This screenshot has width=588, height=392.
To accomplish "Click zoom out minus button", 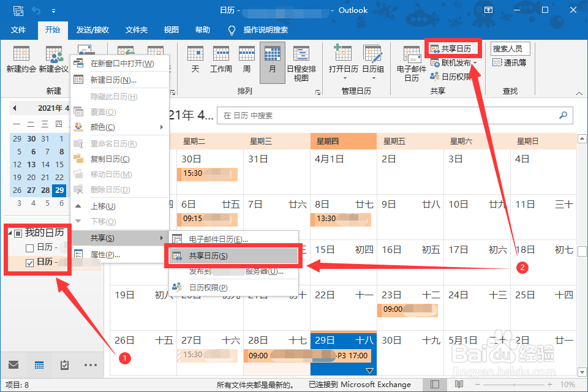I will (x=477, y=385).
